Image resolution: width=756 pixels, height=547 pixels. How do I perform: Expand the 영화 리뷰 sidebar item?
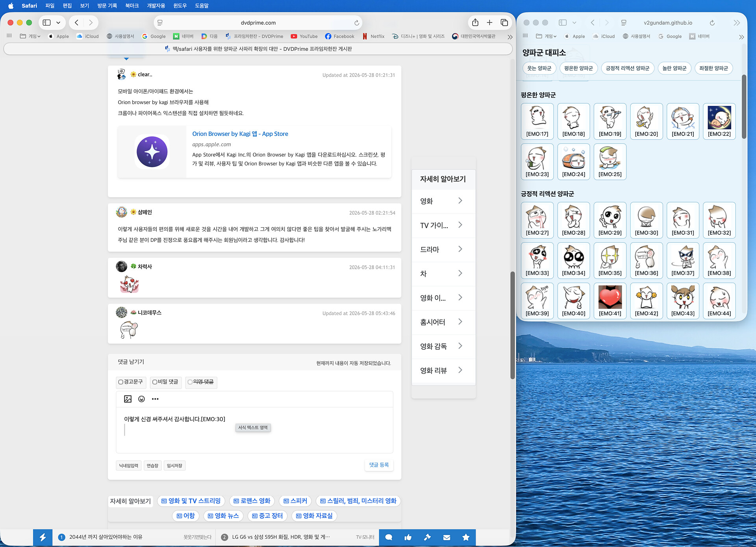pos(443,371)
